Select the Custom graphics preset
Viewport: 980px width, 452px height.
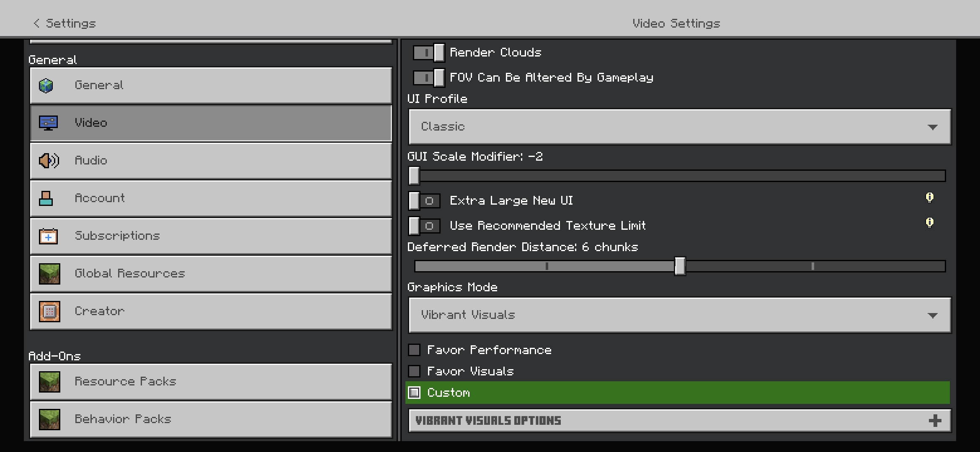point(414,393)
